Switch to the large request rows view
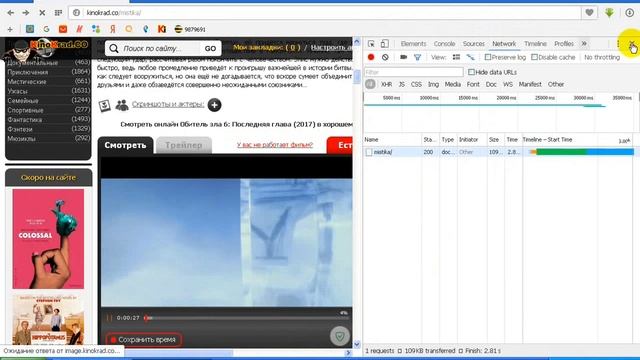 [456, 58]
